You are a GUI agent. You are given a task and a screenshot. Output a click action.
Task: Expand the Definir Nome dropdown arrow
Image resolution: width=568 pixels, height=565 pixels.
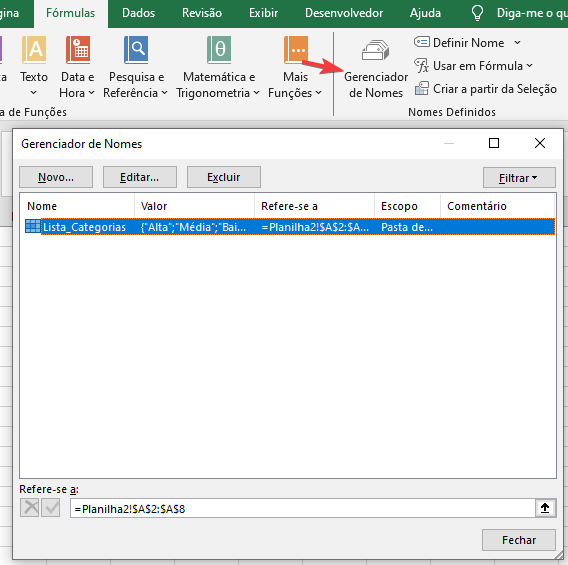[518, 43]
